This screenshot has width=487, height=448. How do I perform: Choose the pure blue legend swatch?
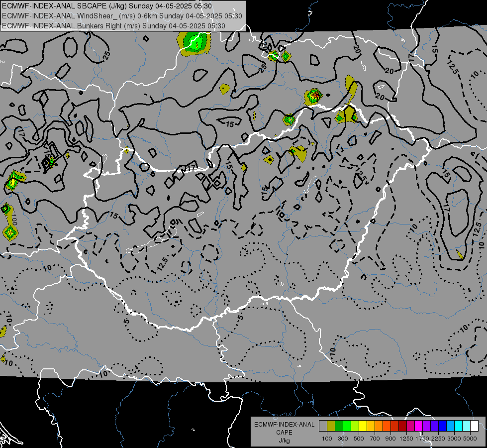[442, 426]
